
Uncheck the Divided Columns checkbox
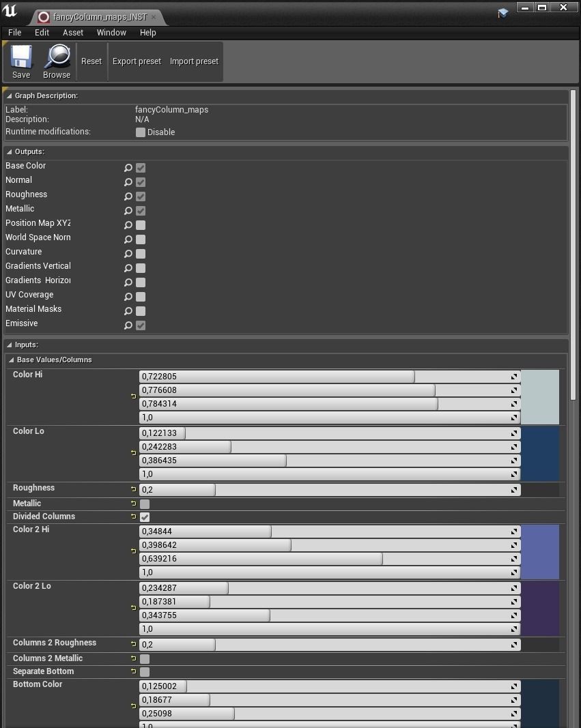point(145,516)
